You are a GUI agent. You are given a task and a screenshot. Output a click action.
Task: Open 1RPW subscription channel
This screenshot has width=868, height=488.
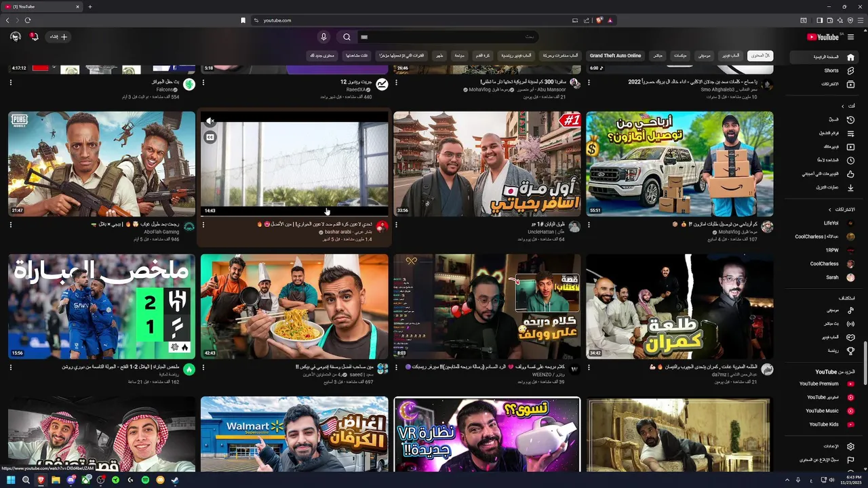coord(832,250)
